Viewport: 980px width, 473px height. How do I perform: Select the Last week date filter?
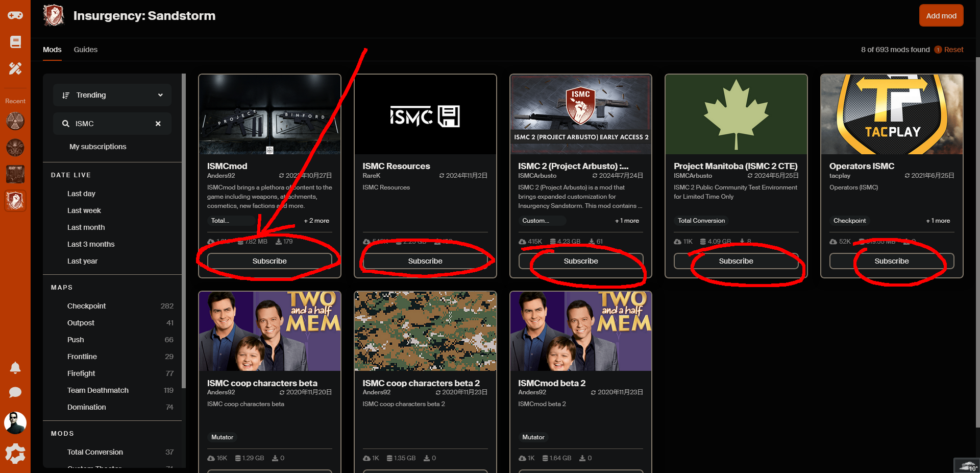[x=84, y=210]
